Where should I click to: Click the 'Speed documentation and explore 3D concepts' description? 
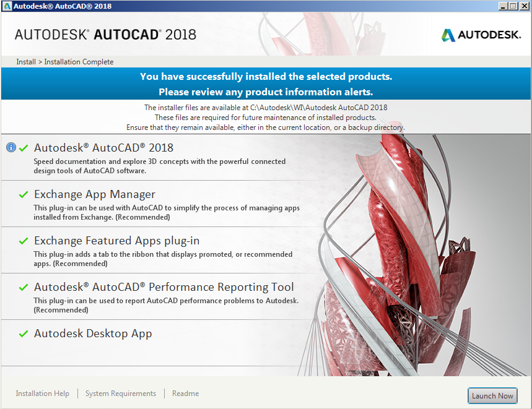pyautogui.click(x=159, y=166)
